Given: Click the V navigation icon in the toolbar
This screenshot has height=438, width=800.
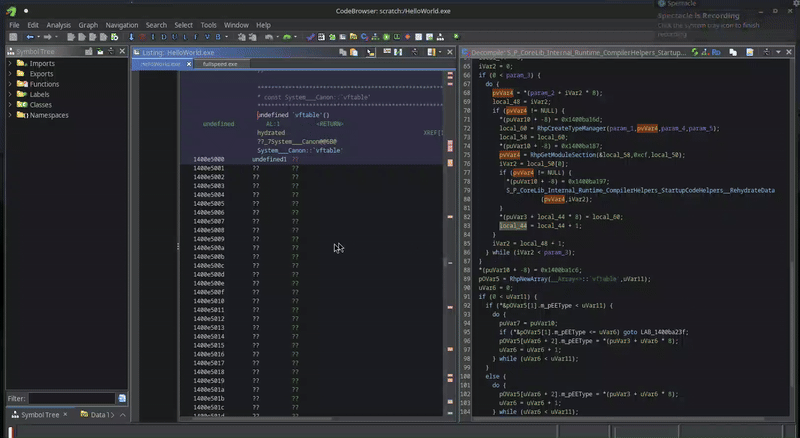Looking at the screenshot, I should coord(207,37).
